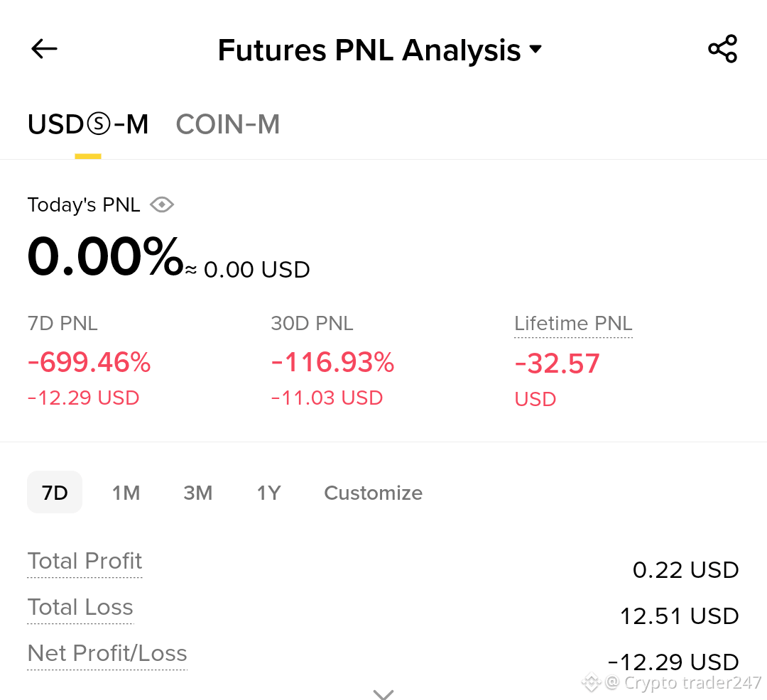This screenshot has width=767, height=700.
Task: Tap the -699.46% 7D PNL value
Action: pyautogui.click(x=89, y=362)
